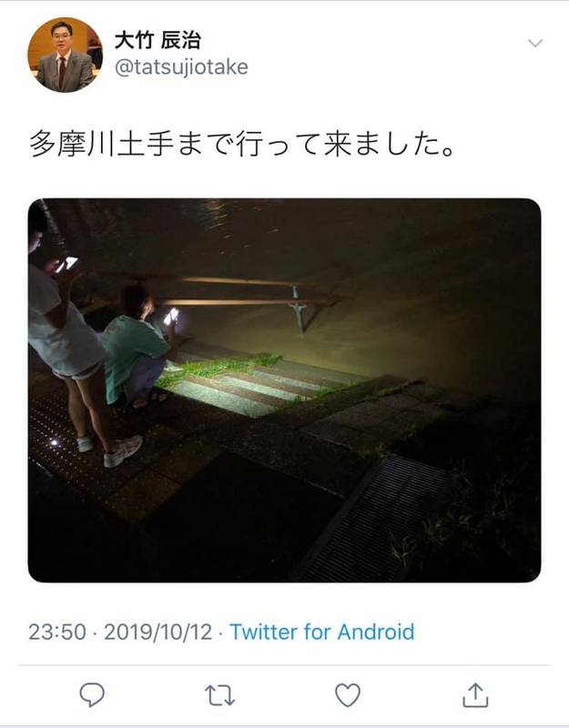569x728 pixels.
Task: Open the attached night river photo
Action: pyautogui.click(x=284, y=390)
